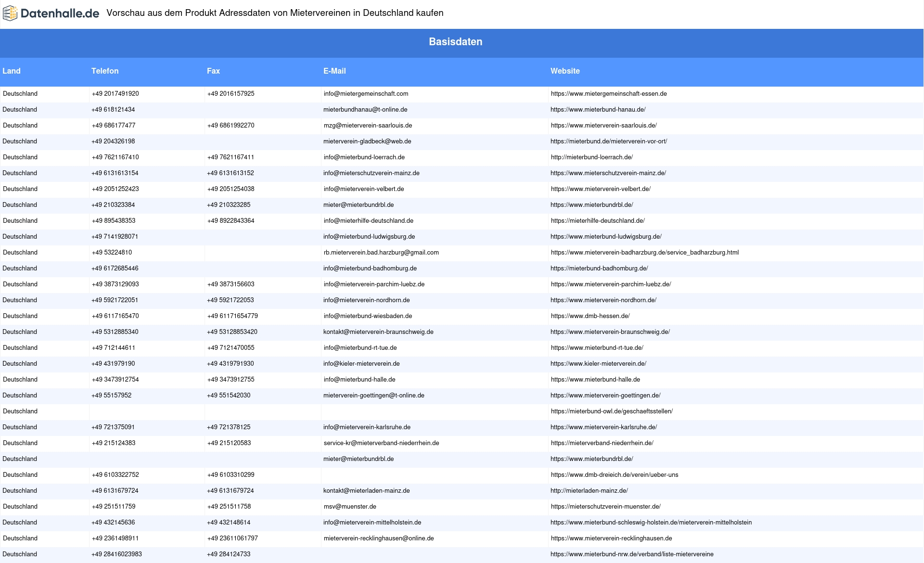Open website mieterbund-ludwigsburg.de
Screen dimensions: 924x563
point(606,237)
